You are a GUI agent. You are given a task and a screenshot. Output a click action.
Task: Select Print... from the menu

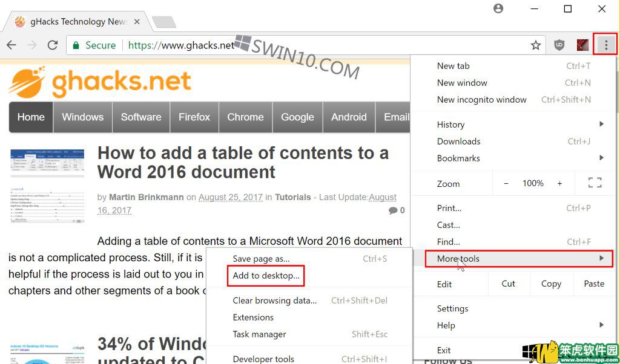point(513,208)
